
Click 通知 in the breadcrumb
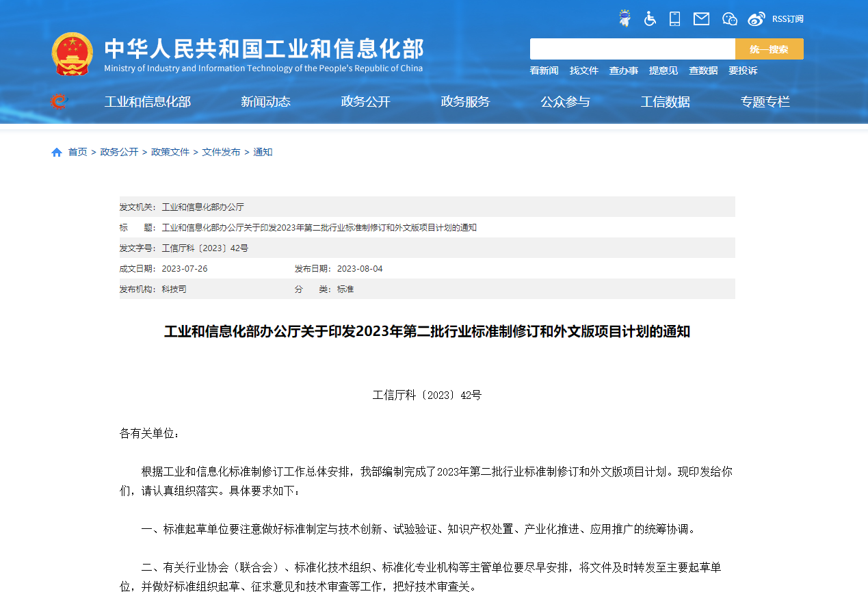[263, 152]
